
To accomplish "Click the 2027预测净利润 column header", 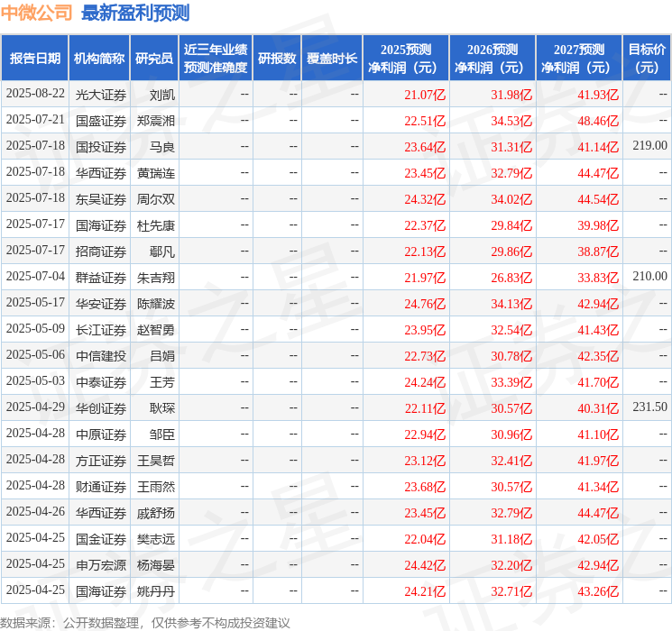I will pyautogui.click(x=579, y=58).
